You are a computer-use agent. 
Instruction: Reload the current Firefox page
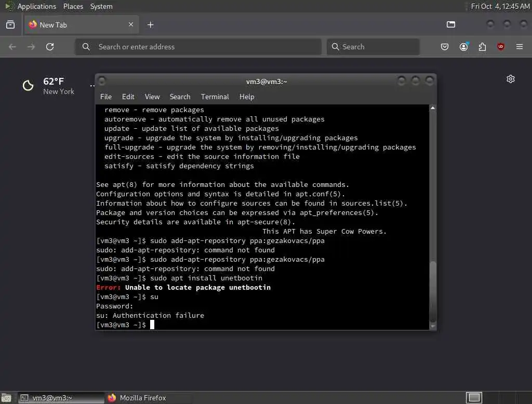[50, 47]
